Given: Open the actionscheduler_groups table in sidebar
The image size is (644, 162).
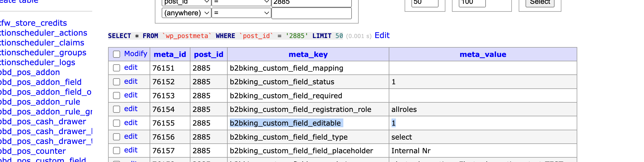Looking at the screenshot, I should [43, 53].
